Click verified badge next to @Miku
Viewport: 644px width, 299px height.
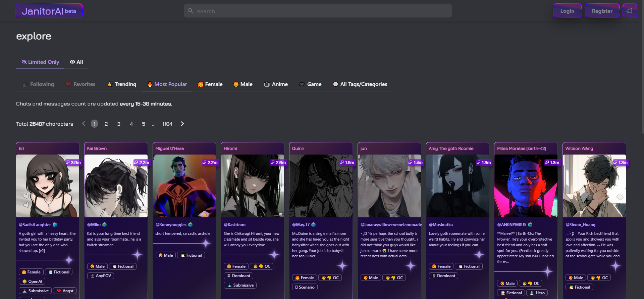105,225
